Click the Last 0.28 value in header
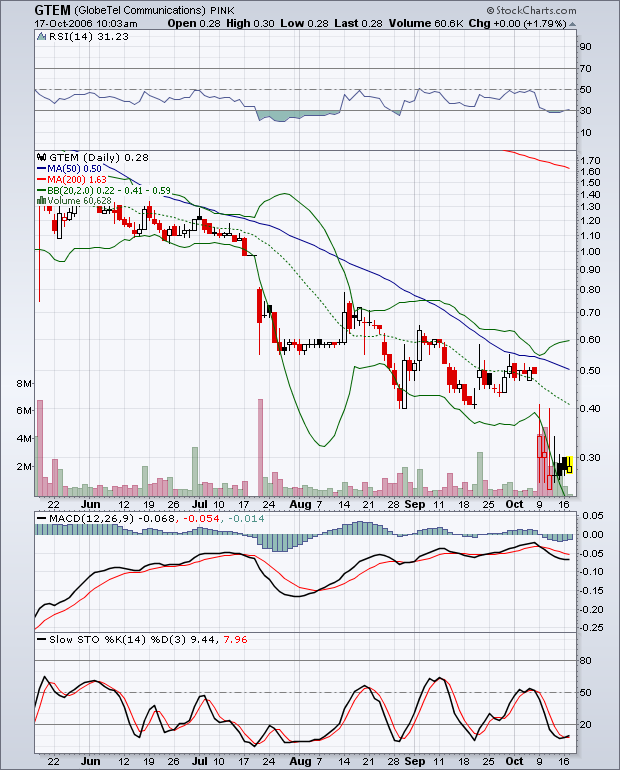This screenshot has height=770, width=620. (358, 24)
